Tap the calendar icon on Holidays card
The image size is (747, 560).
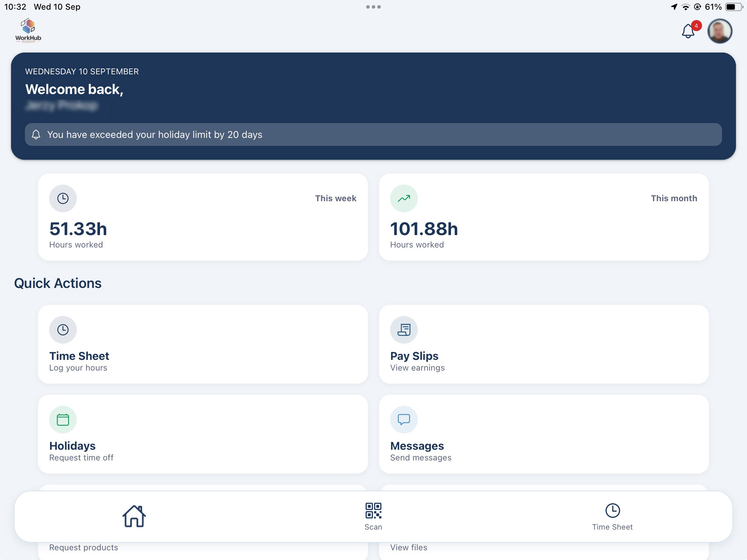(x=63, y=419)
